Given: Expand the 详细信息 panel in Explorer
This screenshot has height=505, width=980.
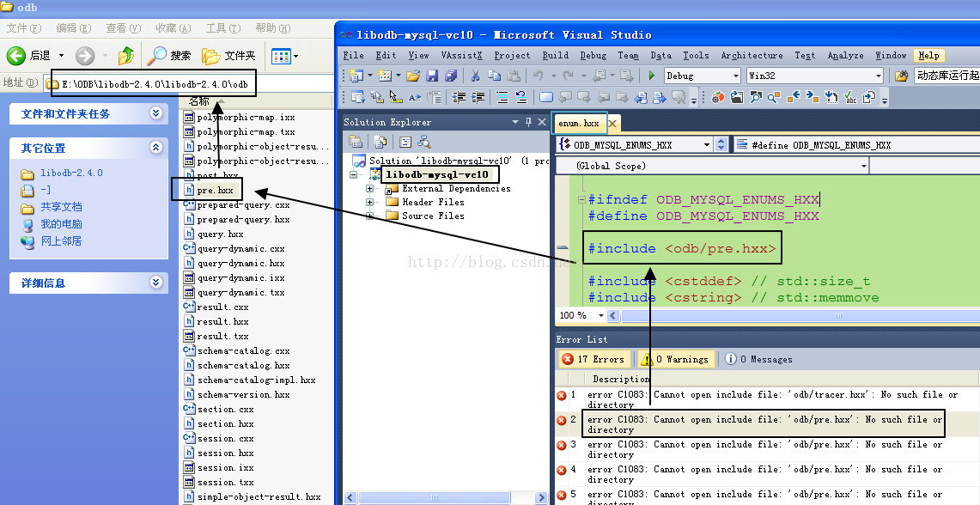Looking at the screenshot, I should pyautogui.click(x=155, y=283).
